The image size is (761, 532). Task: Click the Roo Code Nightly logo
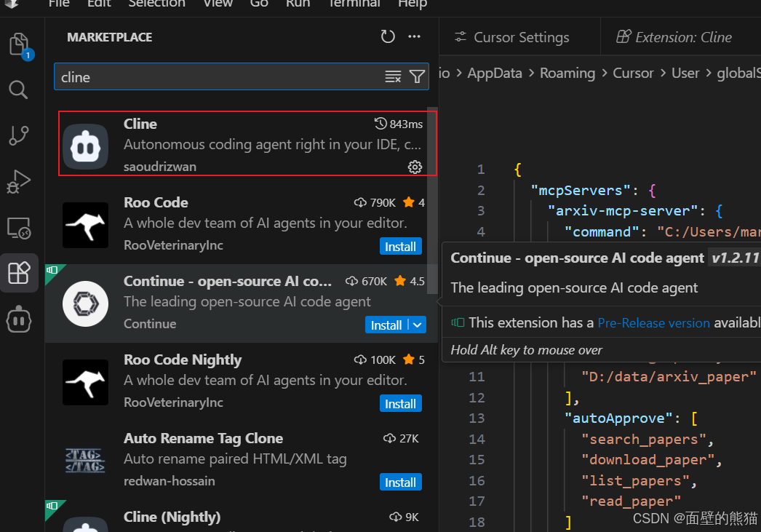(85, 383)
